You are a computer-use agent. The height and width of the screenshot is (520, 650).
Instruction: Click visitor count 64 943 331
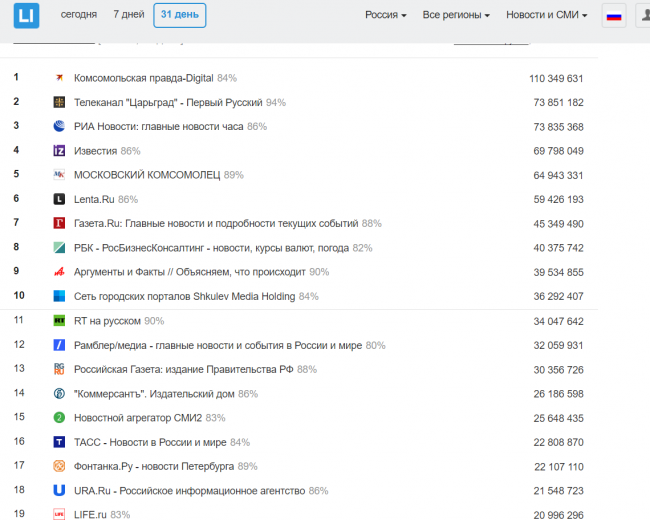(x=558, y=175)
